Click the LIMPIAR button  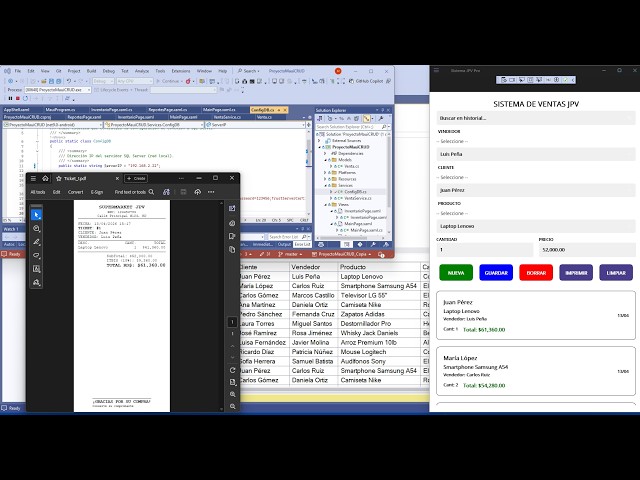pyautogui.click(x=616, y=273)
